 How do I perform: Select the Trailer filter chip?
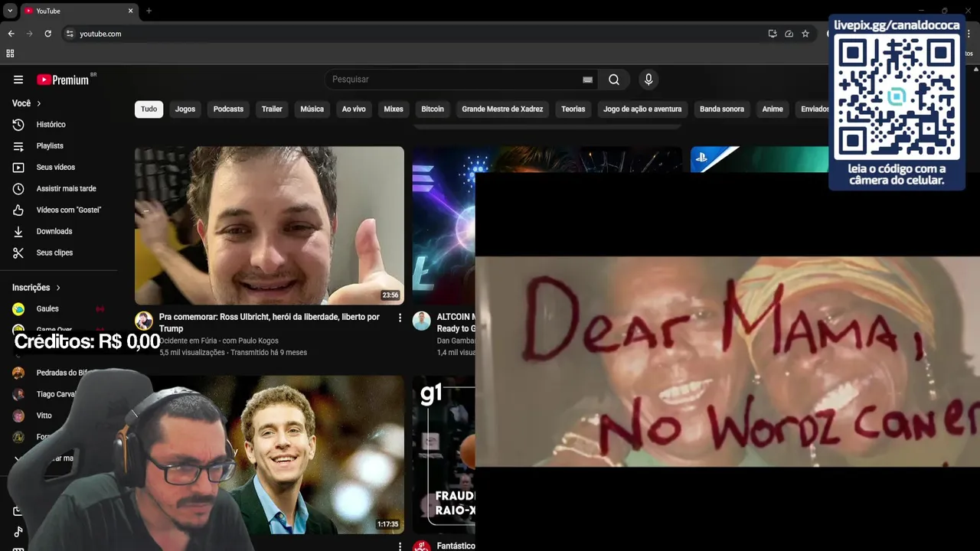(x=272, y=109)
